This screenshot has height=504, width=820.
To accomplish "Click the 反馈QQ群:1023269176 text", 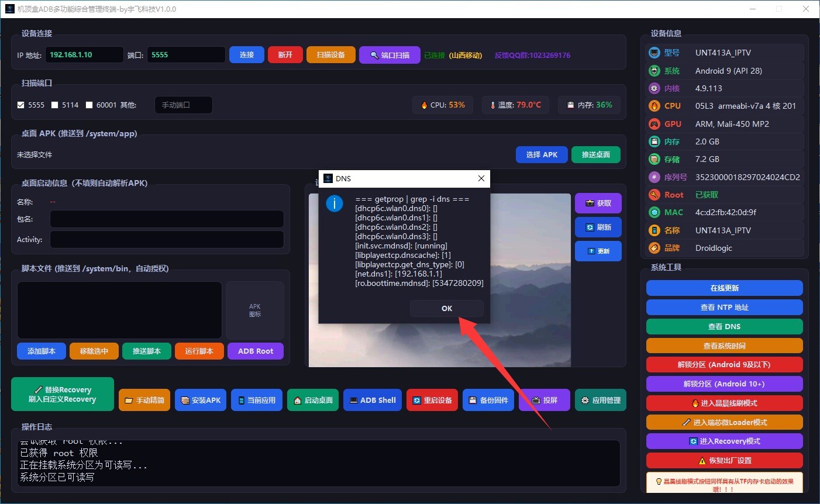I will click(532, 55).
